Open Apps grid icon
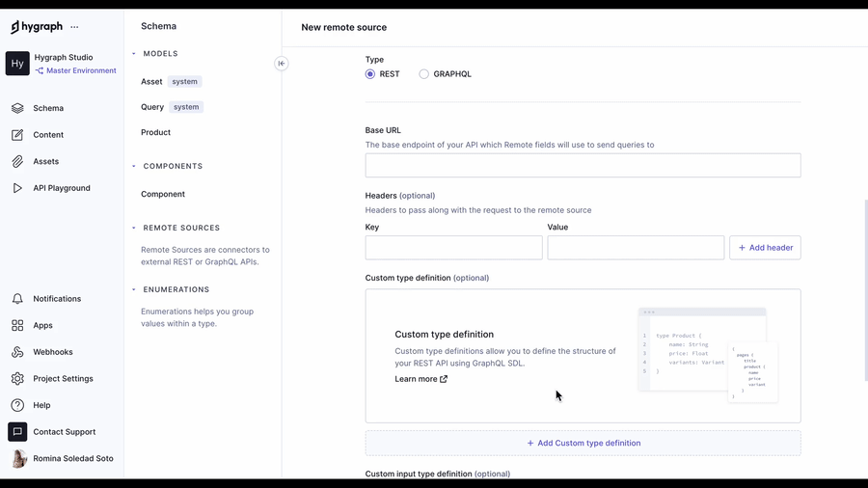The height and width of the screenshot is (488, 868). click(17, 326)
